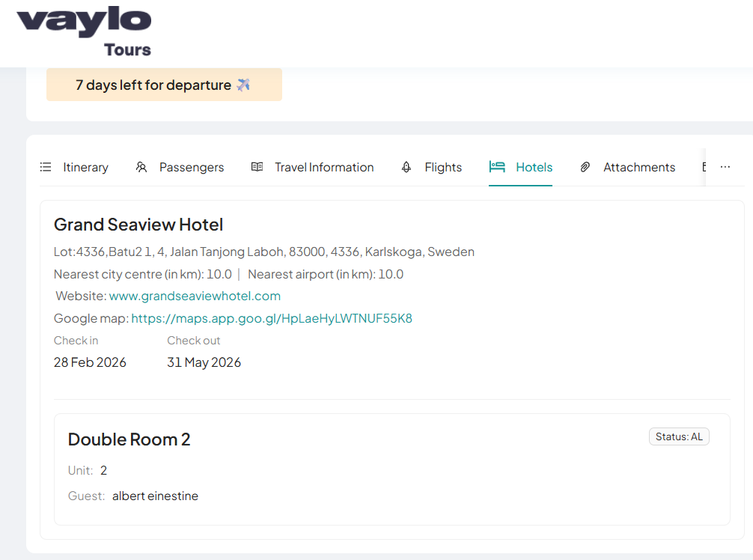Image resolution: width=753 pixels, height=560 pixels.
Task: Open the Passengers tab
Action: click(191, 167)
